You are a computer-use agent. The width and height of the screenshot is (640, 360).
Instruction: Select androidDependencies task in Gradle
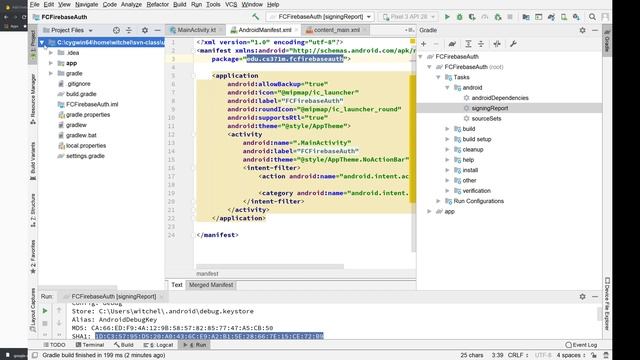click(500, 98)
